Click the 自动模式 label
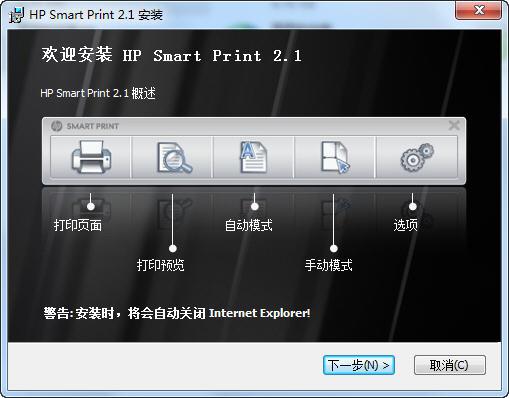509x398 pixels. (249, 225)
